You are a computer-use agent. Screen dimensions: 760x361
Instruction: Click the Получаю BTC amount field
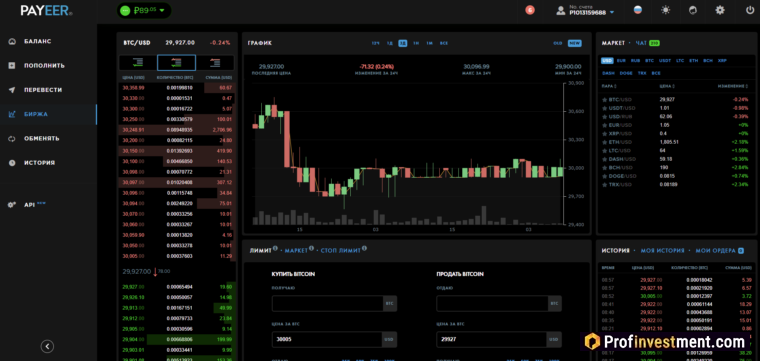pos(328,304)
